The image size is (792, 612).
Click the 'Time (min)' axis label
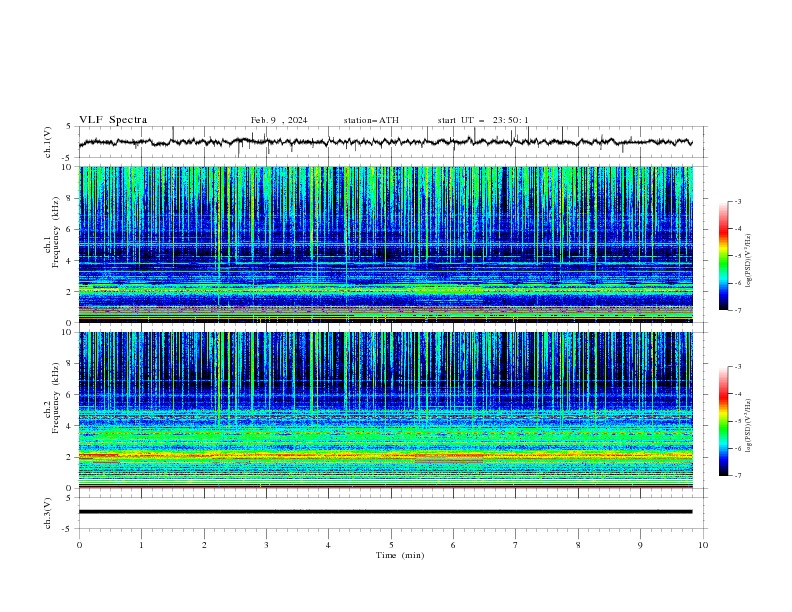pyautogui.click(x=400, y=555)
